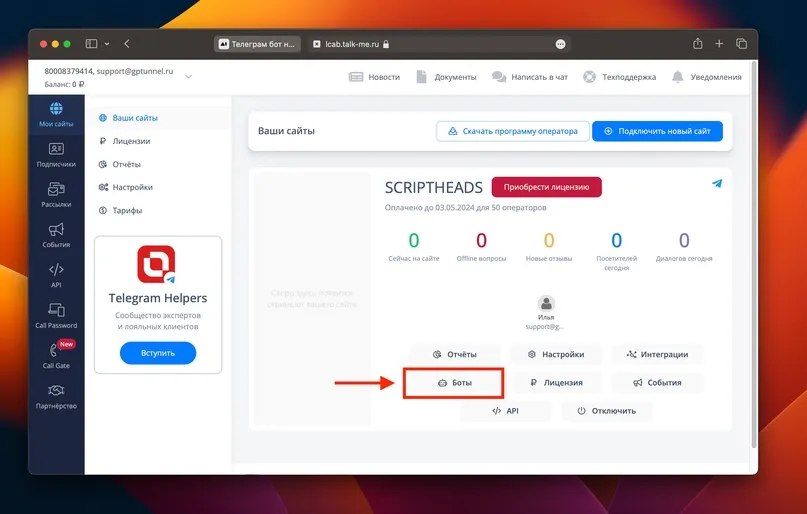Open the API code icon in sidebar
Screen dimensions: 807x514
tap(56, 269)
